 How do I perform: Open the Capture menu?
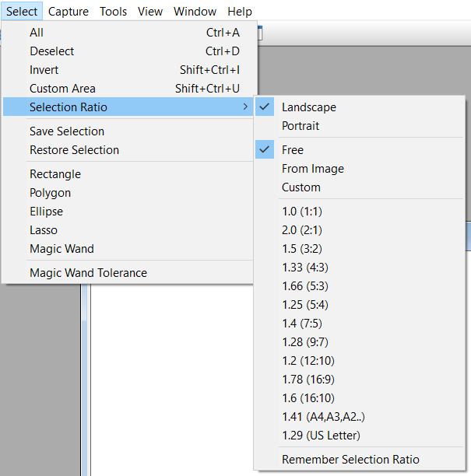tap(69, 12)
